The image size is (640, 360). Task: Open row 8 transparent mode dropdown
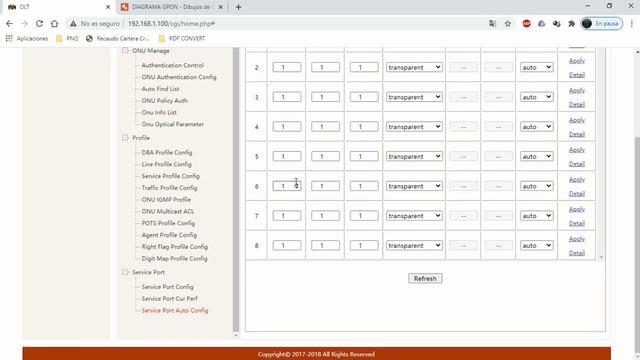pos(414,245)
